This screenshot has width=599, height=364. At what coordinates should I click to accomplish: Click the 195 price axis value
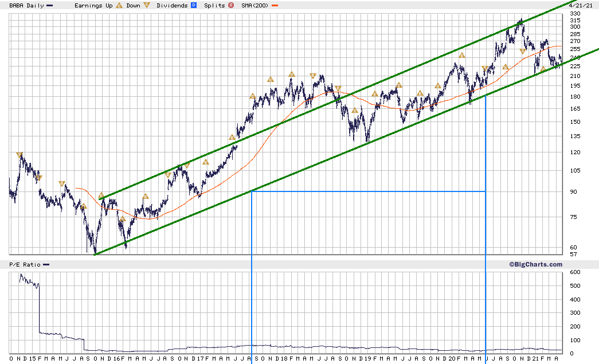click(575, 85)
